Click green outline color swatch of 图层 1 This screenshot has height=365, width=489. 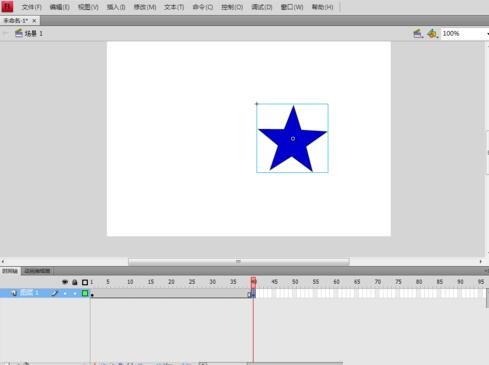coord(85,293)
